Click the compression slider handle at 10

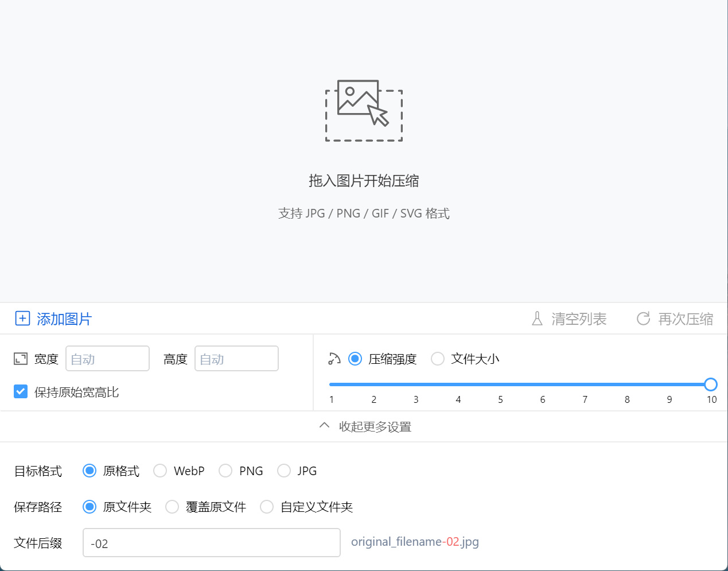click(x=711, y=384)
